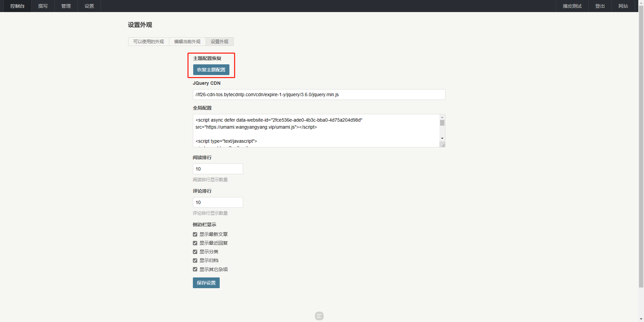
Task: Focus the 阅读排行 number field
Action: (218, 169)
